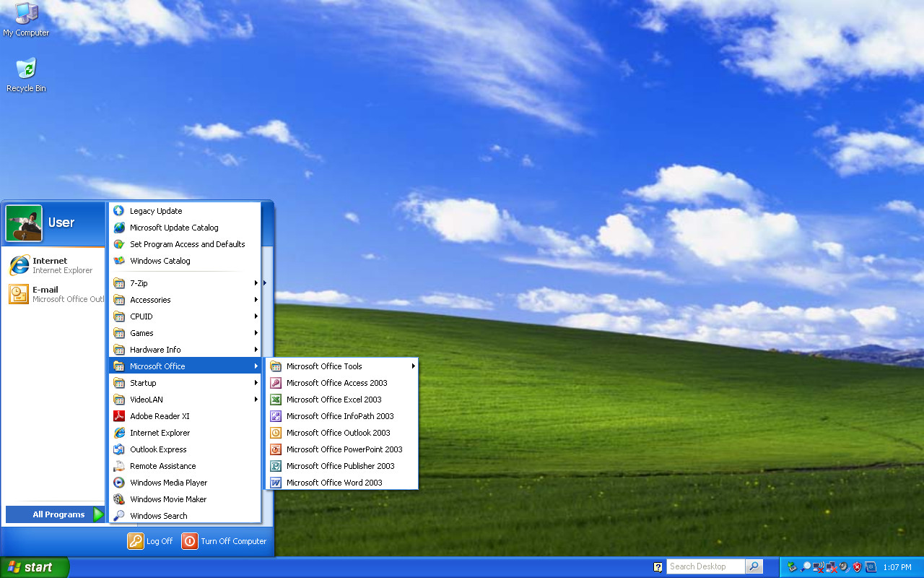Open pinned Internet Explorer in Start menu
This screenshot has width=924, height=578.
click(54, 265)
